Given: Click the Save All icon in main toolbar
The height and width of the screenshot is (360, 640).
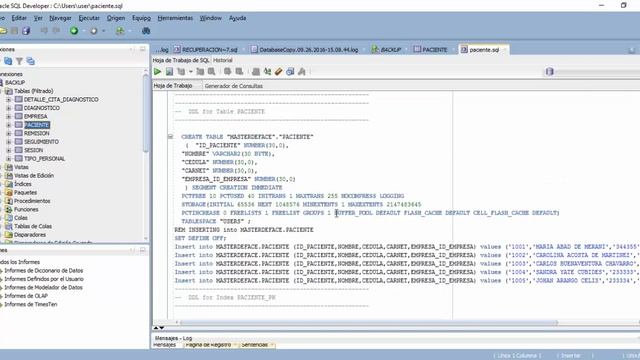Looking at the screenshot, I should pyautogui.click(x=26, y=31).
